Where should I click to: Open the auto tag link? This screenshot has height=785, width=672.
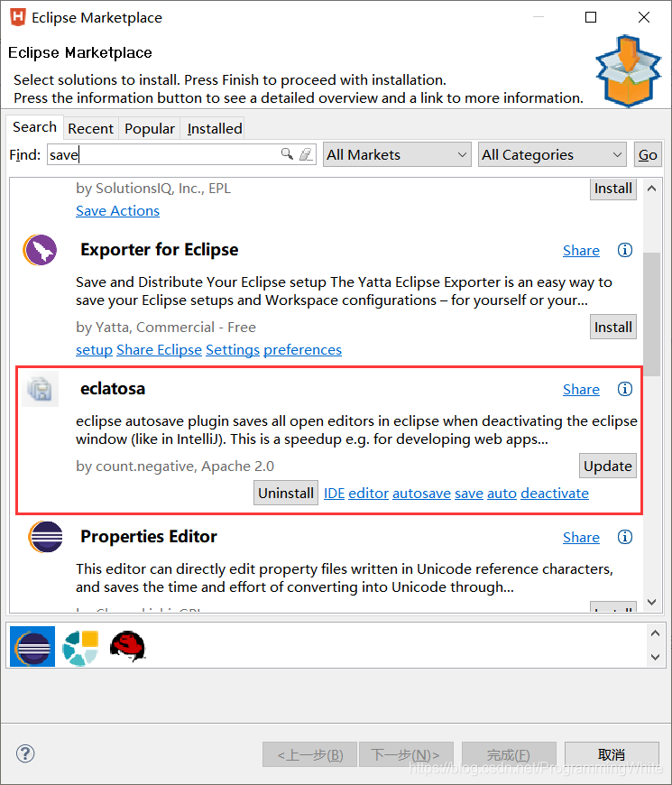(502, 494)
